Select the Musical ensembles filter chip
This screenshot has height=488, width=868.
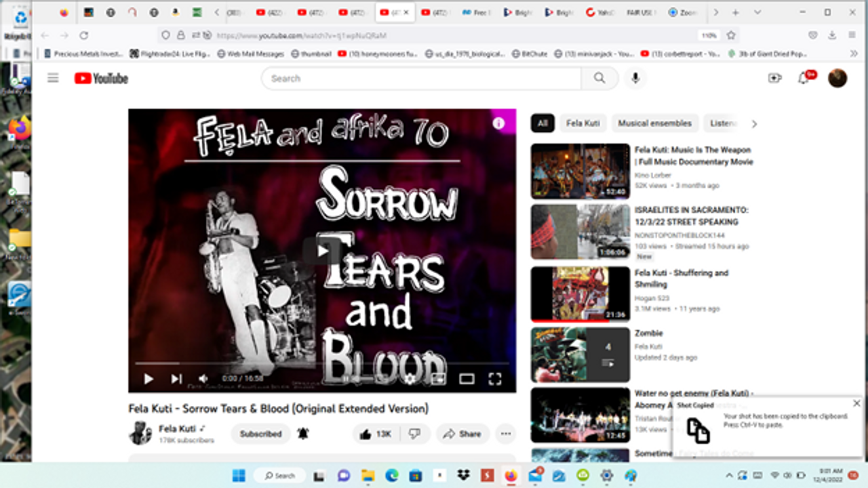pos(654,123)
